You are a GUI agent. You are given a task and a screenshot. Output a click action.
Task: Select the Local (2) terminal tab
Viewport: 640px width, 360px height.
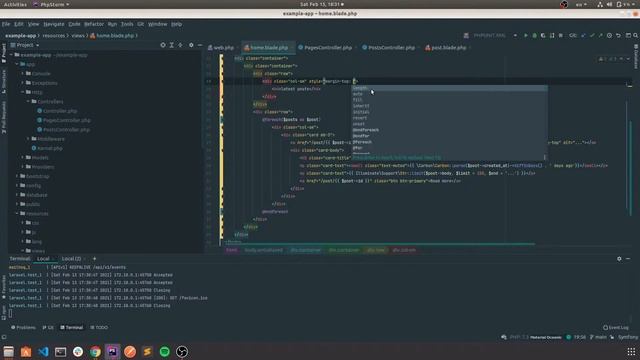71,259
